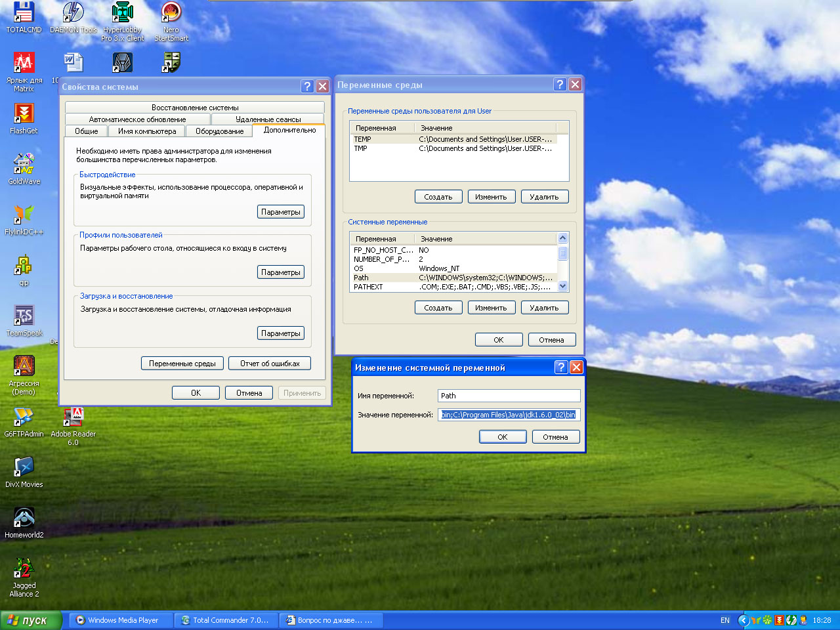This screenshot has width=840, height=630.
Task: Select the FlashGet desktop icon
Action: pyautogui.click(x=24, y=114)
